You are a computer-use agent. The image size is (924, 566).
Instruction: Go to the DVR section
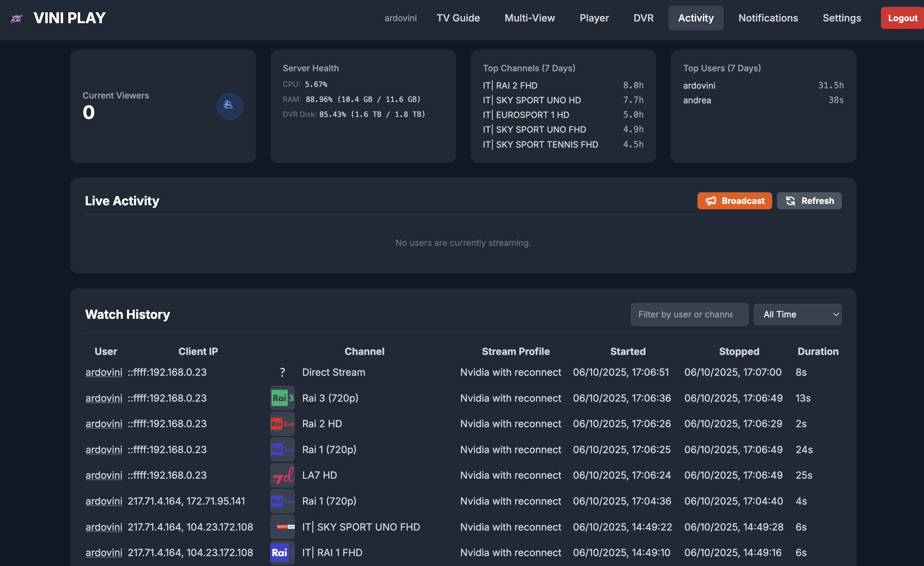(643, 18)
